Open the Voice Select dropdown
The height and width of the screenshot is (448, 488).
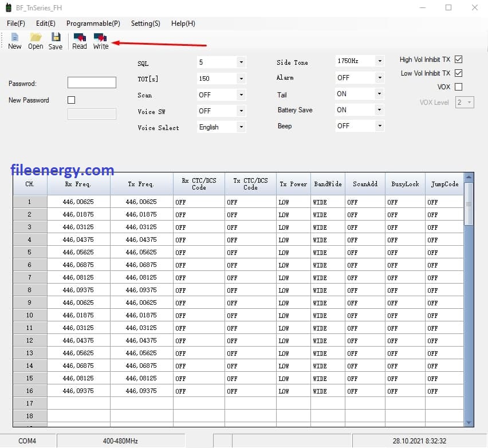pyautogui.click(x=241, y=127)
